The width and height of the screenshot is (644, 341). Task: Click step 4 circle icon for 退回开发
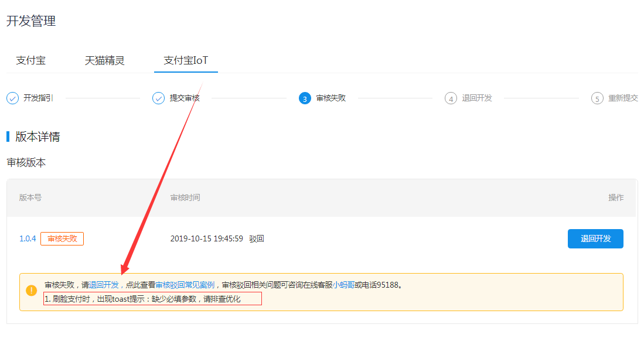(x=451, y=98)
